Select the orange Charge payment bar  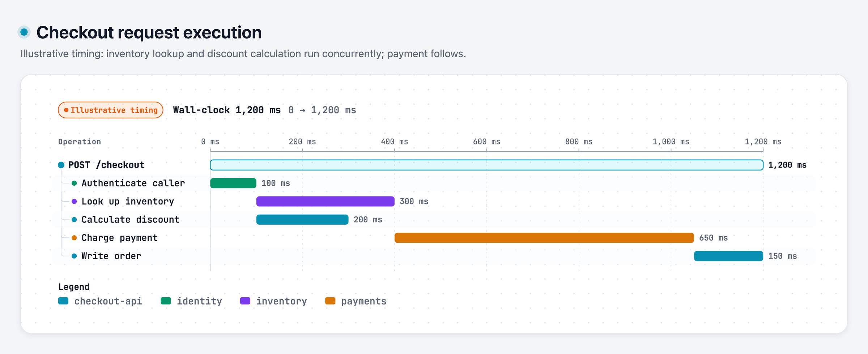[x=544, y=238]
